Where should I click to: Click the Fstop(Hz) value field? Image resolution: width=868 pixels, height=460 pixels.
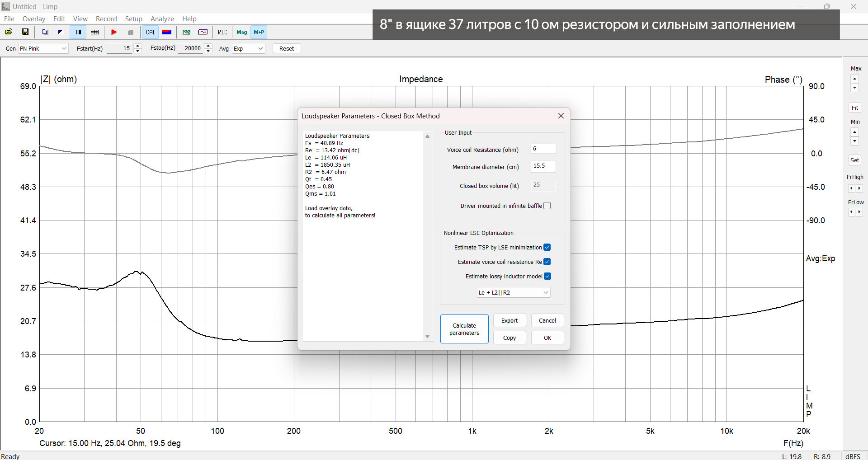tap(191, 48)
